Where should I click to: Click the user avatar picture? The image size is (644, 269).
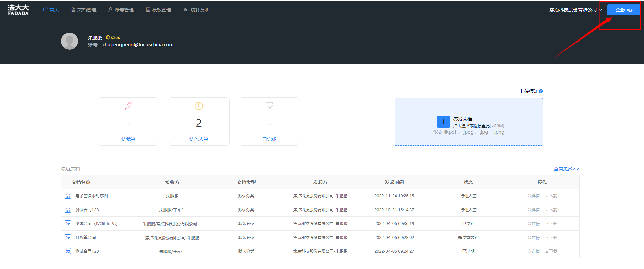[x=70, y=41]
